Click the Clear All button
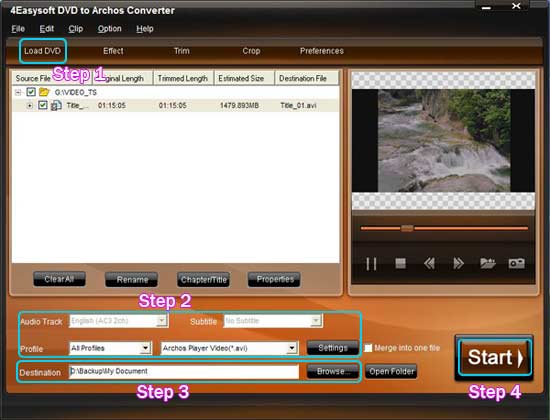The height and width of the screenshot is (420, 550). tap(59, 279)
